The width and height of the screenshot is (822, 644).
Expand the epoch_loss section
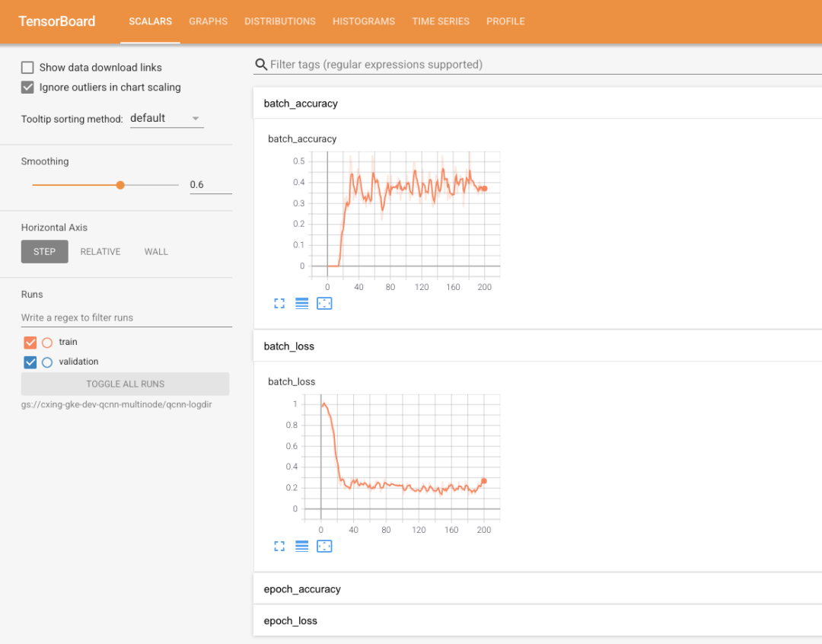pos(291,621)
